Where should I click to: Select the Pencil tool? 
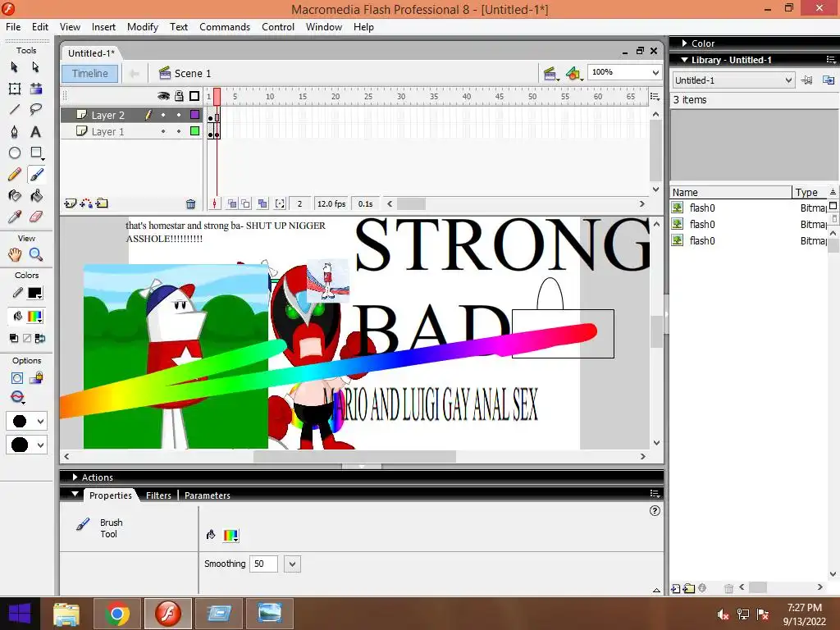click(15, 174)
